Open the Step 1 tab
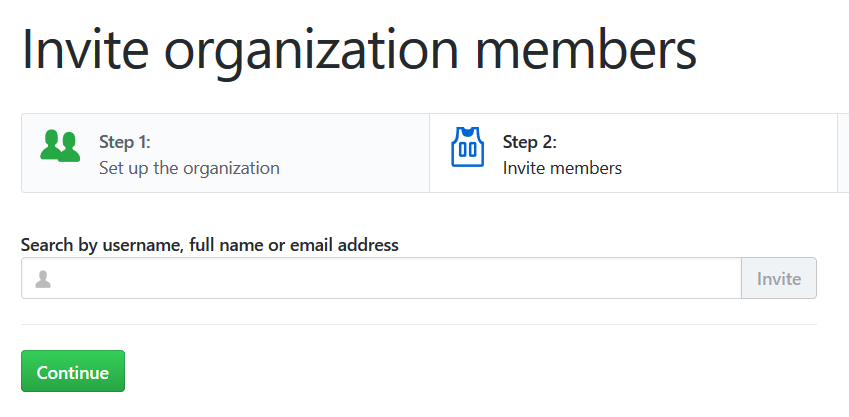The image size is (849, 417). point(225,153)
